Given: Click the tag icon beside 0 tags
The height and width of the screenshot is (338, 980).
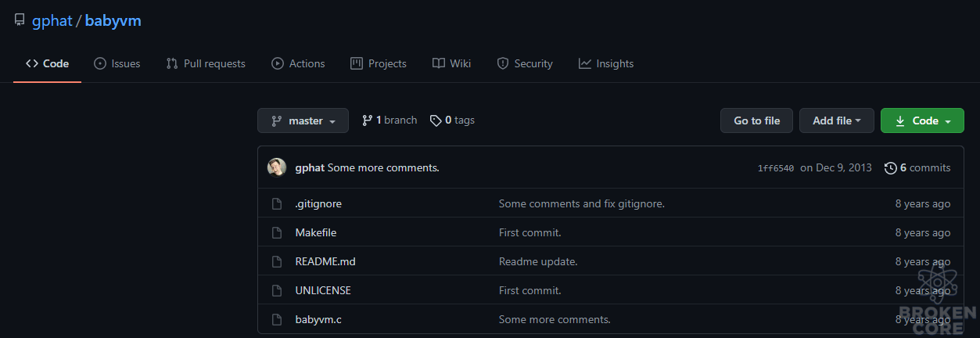Looking at the screenshot, I should coord(436,120).
